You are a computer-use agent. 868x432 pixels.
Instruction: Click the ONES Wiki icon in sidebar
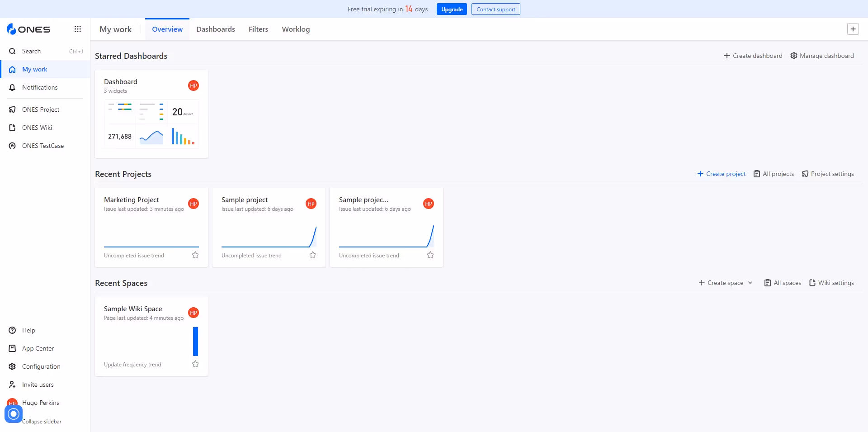click(12, 128)
